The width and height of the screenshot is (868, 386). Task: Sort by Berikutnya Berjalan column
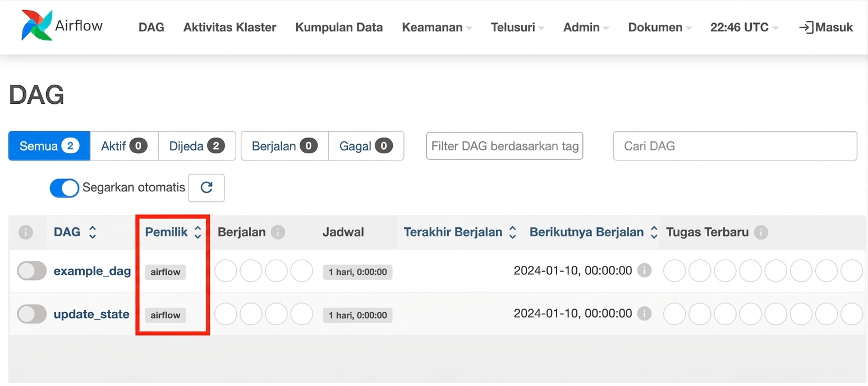594,232
